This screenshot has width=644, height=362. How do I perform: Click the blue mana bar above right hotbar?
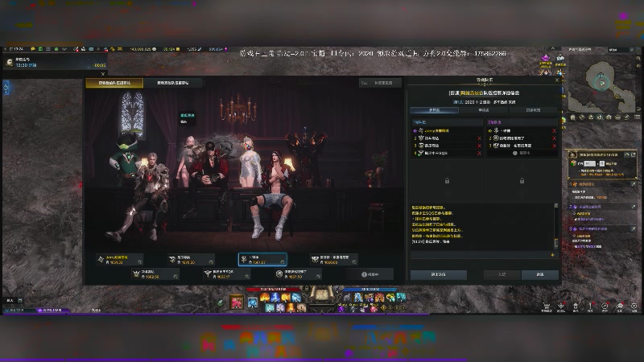click(x=369, y=290)
